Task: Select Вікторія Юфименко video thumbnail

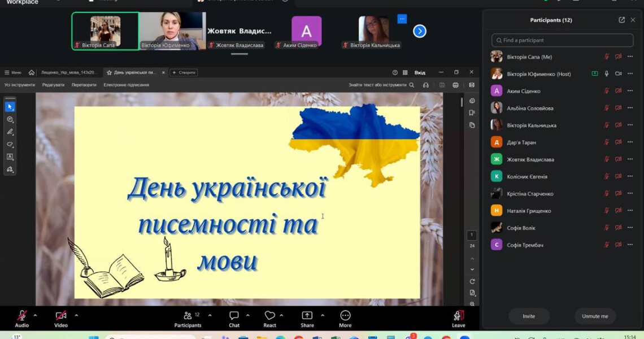Action: (172, 31)
